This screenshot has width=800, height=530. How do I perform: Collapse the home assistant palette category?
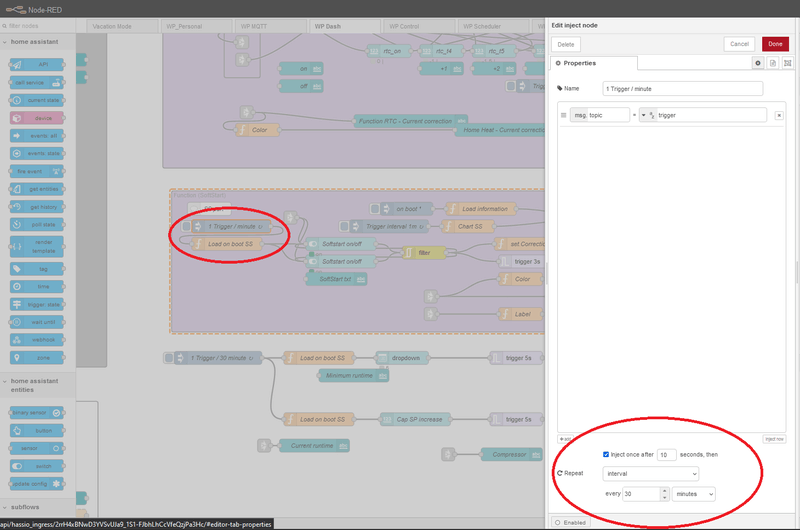[35, 42]
